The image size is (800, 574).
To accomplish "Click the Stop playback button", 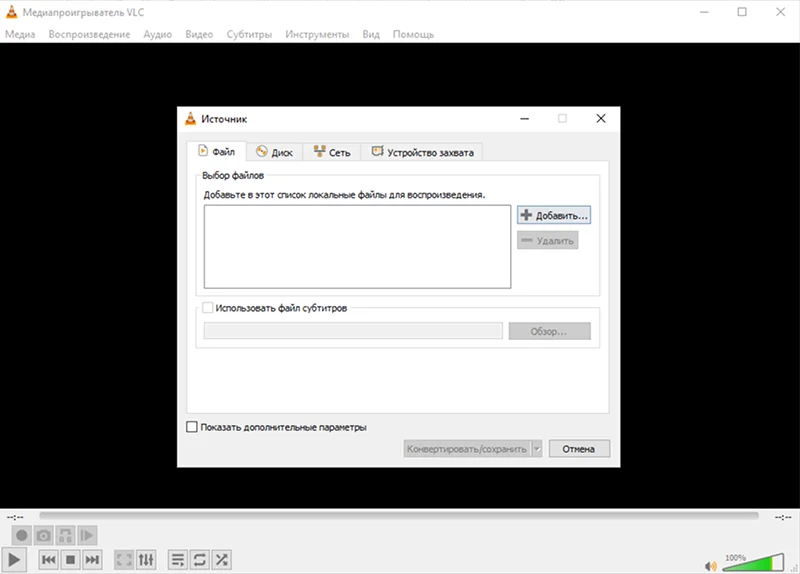I will coord(70,560).
